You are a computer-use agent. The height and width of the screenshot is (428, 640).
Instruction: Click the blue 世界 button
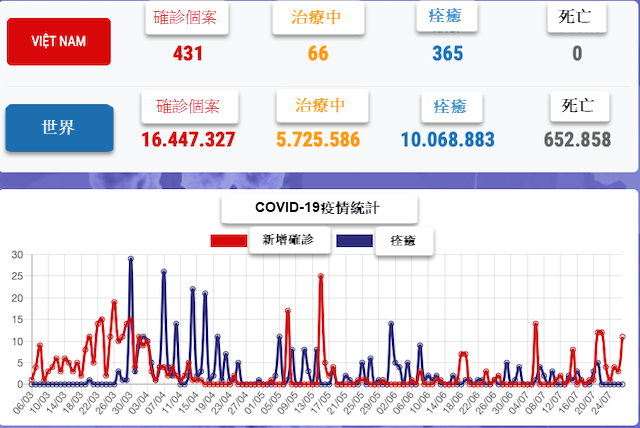(58, 128)
